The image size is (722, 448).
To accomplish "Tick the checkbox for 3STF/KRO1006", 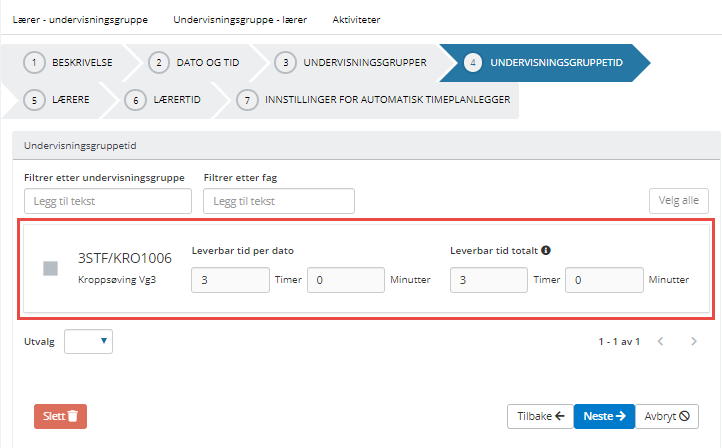I will (x=50, y=268).
